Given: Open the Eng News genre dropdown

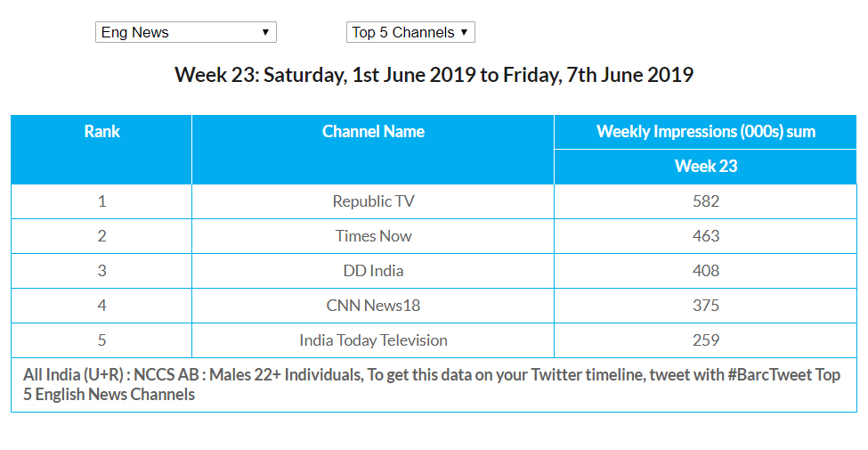Looking at the screenshot, I should click(185, 33).
